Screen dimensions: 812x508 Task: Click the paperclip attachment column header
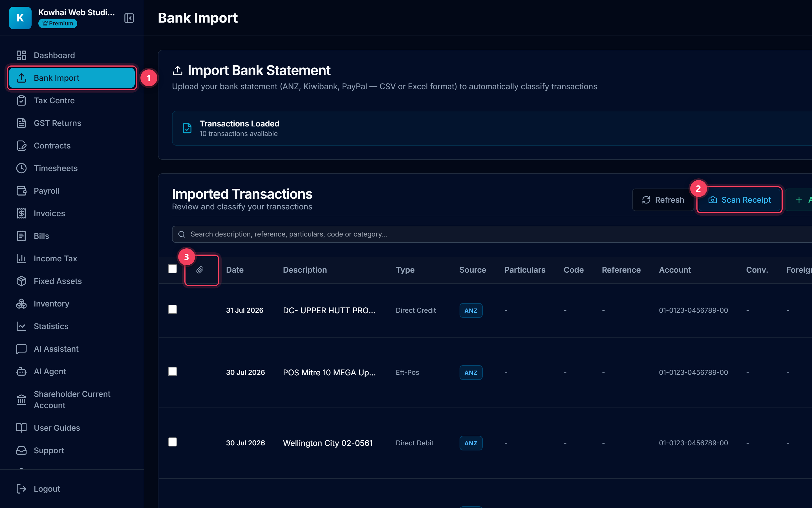pos(200,270)
